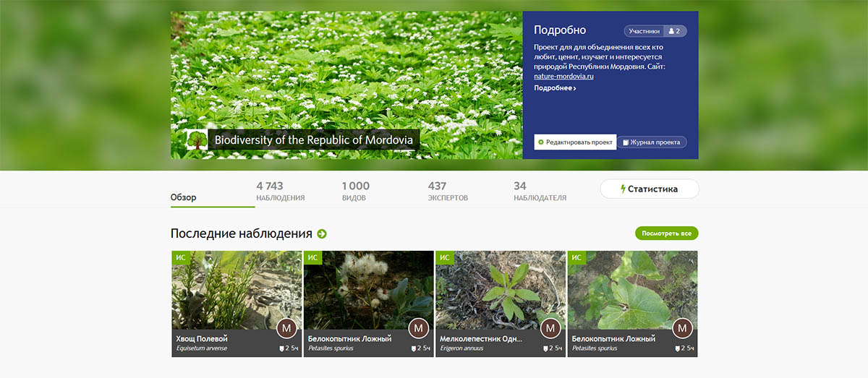Open the 4 743 Наблюдения tab
Image resolution: width=868 pixels, height=378 pixels.
[281, 192]
